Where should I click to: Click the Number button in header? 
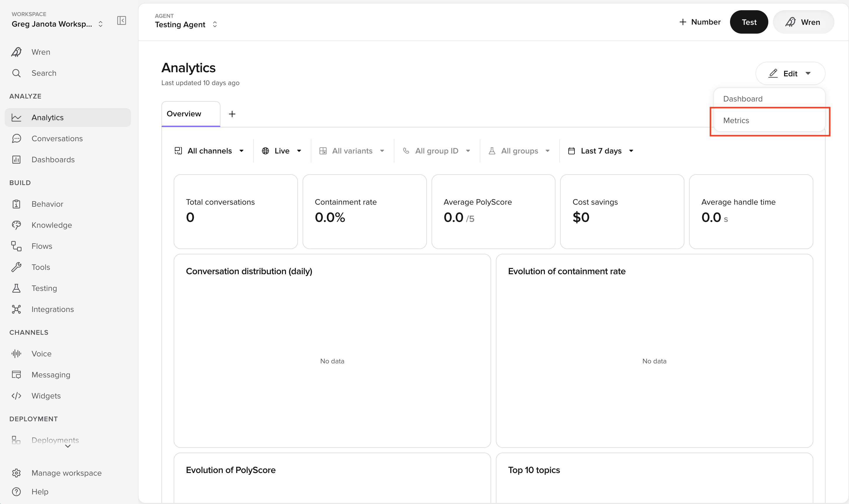point(700,22)
